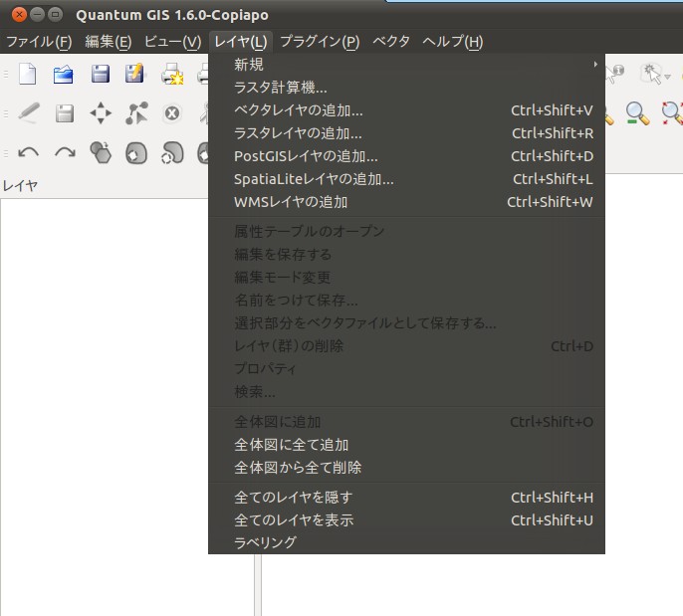Minimize the Quantum GIS window

37,14
